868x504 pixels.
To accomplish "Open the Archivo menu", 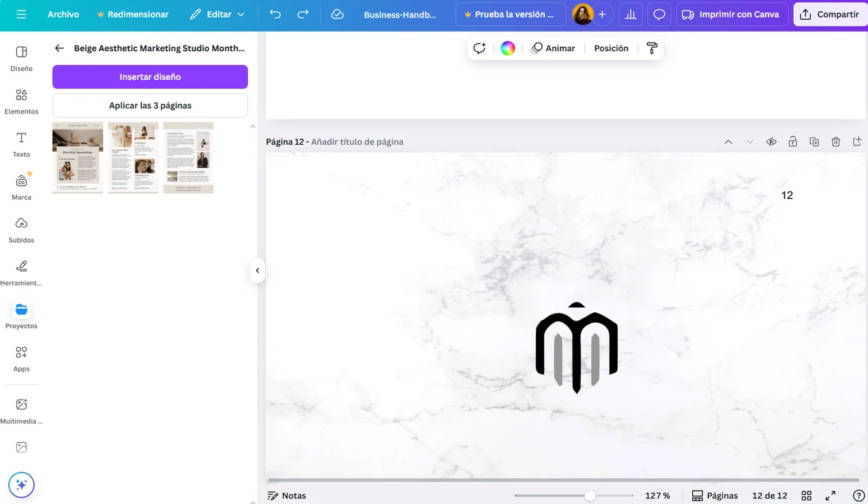I will click(x=63, y=14).
